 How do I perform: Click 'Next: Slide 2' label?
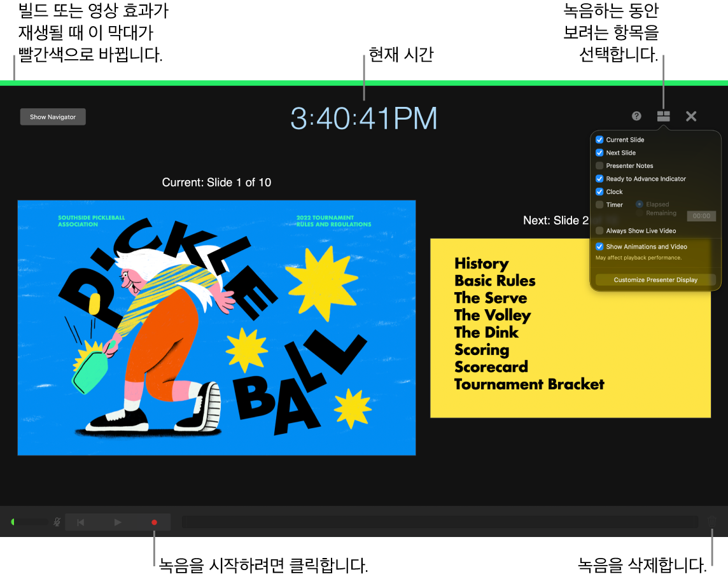click(x=556, y=221)
